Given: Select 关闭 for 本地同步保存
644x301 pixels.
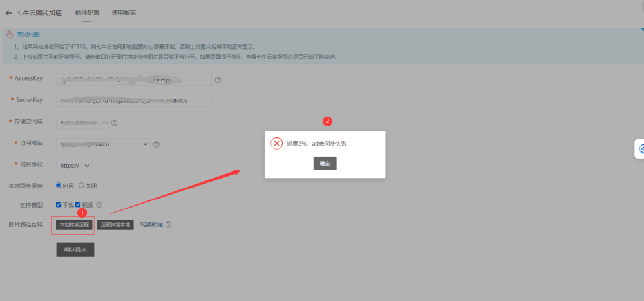Looking at the screenshot, I should [81, 186].
